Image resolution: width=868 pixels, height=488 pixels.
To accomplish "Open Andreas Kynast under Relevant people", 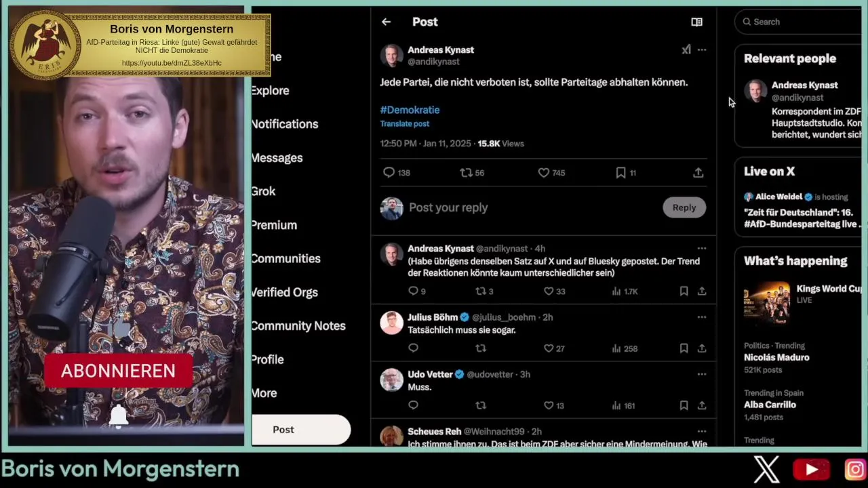I will (x=805, y=85).
